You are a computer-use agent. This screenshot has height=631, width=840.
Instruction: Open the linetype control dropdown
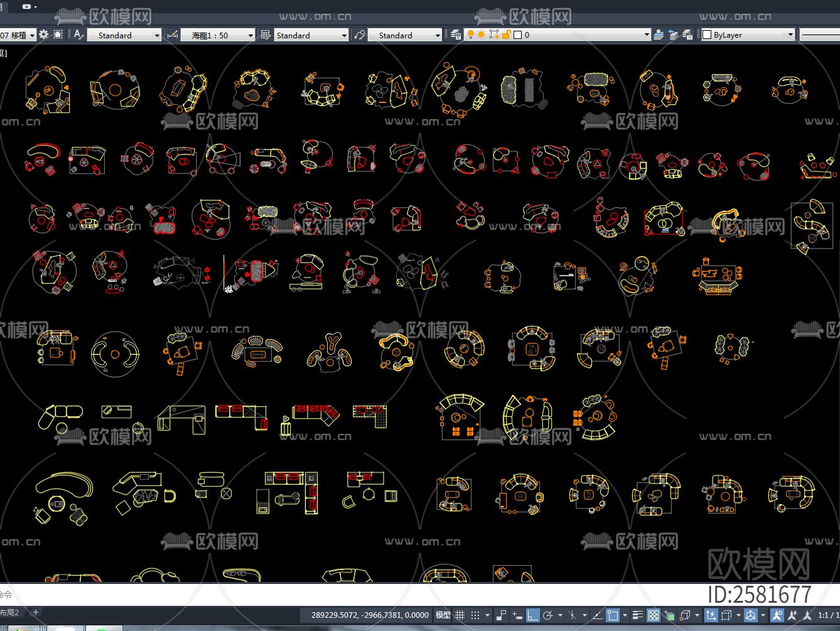click(x=819, y=35)
